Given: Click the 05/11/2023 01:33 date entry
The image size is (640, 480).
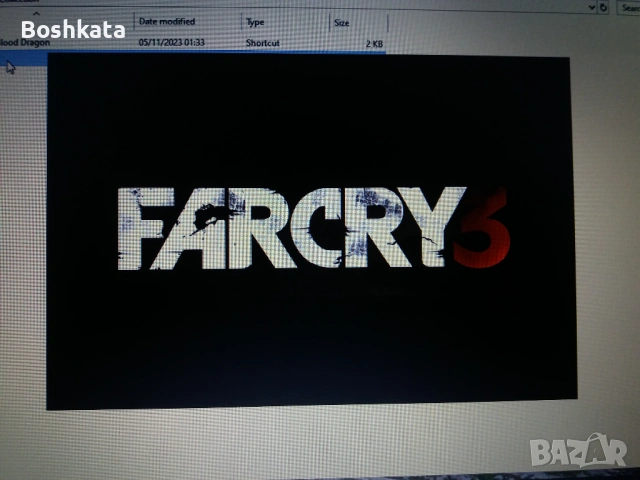Looking at the screenshot, I should tap(172, 43).
